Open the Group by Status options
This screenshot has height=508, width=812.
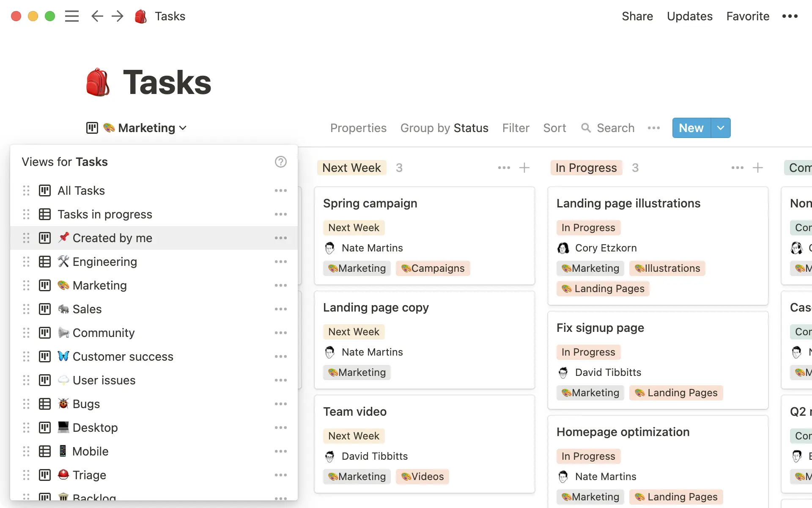444,128
